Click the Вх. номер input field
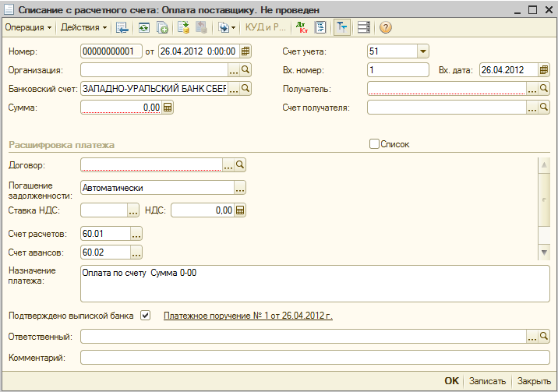Screen dimensions: 558x392 click(398, 70)
